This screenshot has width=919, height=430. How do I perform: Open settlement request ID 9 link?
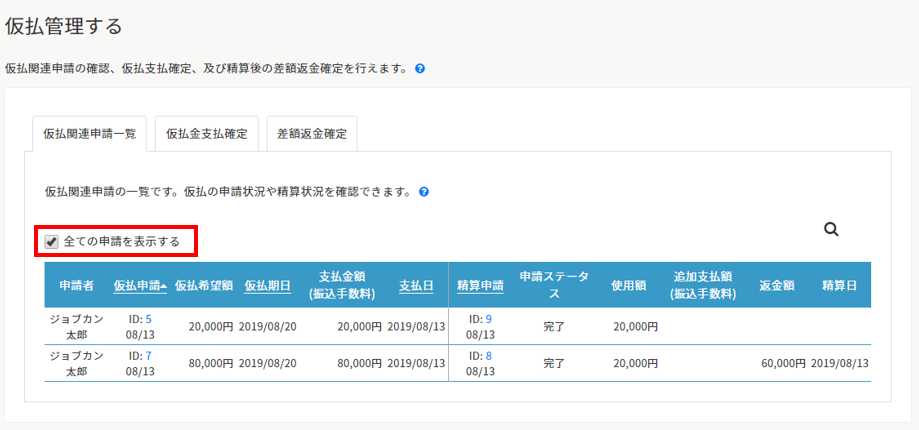[488, 320]
